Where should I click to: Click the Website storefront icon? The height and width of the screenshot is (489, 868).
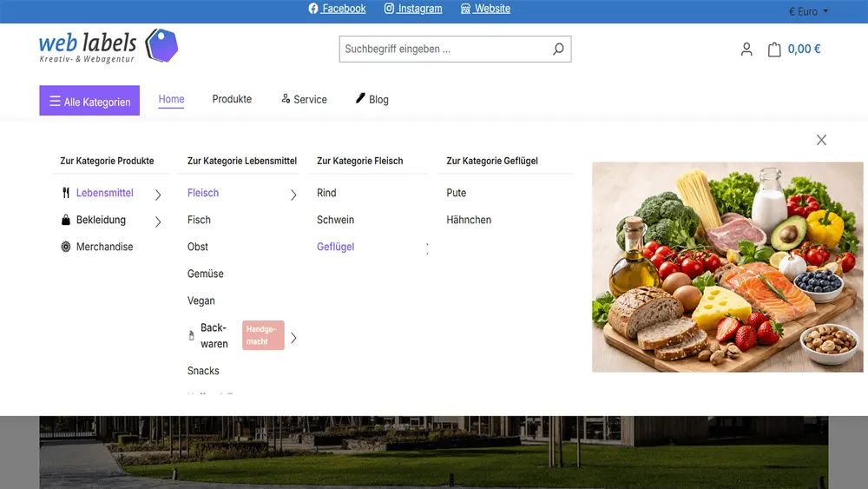point(465,9)
